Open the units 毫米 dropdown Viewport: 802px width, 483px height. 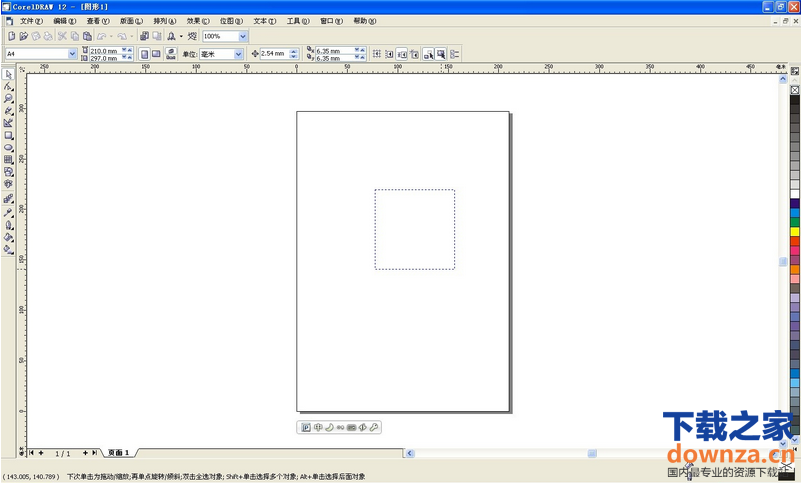pos(238,54)
